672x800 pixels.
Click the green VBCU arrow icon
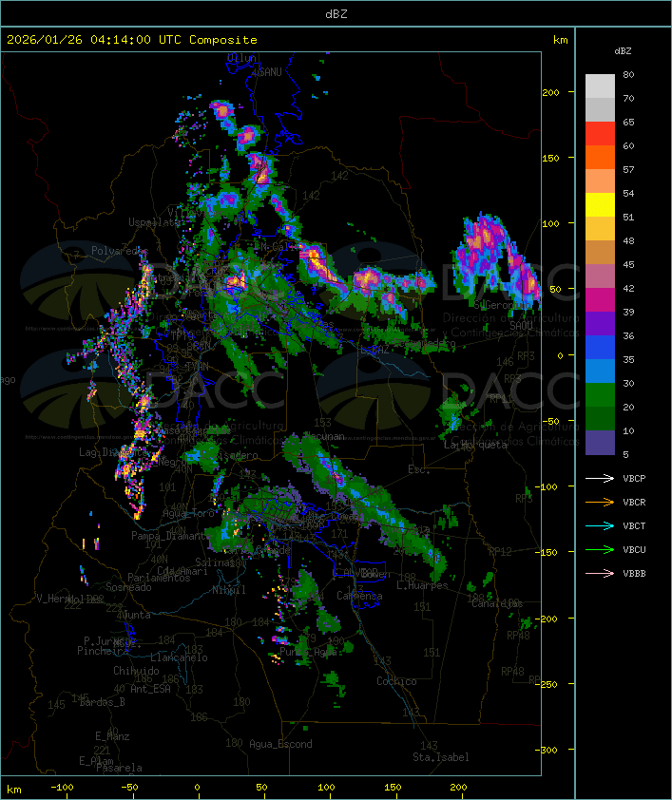pyautogui.click(x=601, y=549)
